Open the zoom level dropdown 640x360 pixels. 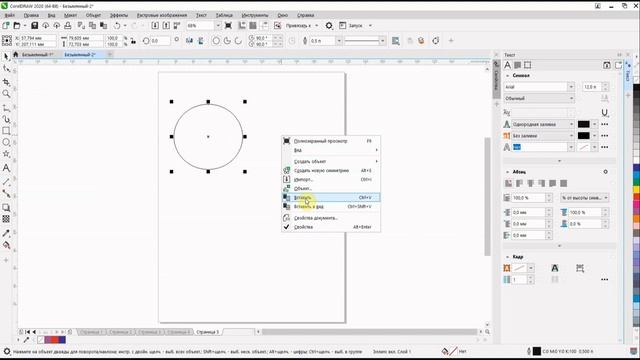tap(218, 26)
